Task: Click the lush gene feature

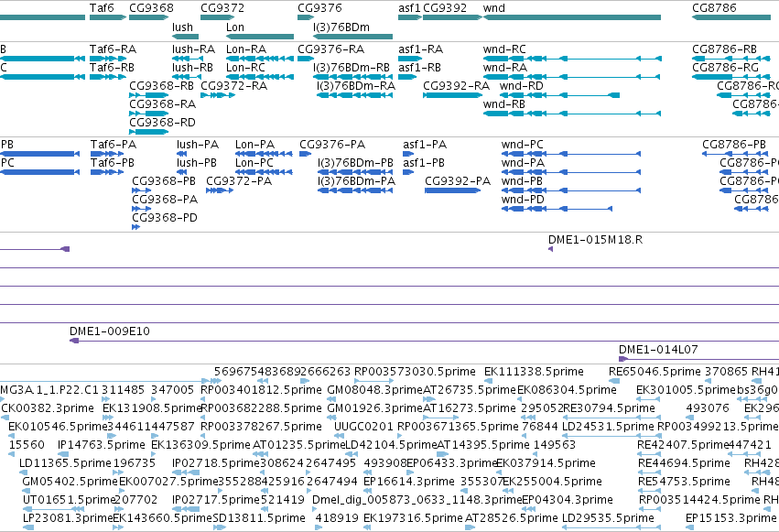Action: pos(185,37)
